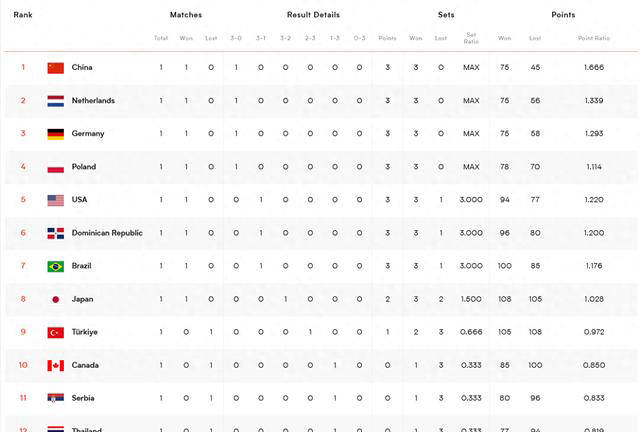Click the Matches column group header

point(186,15)
